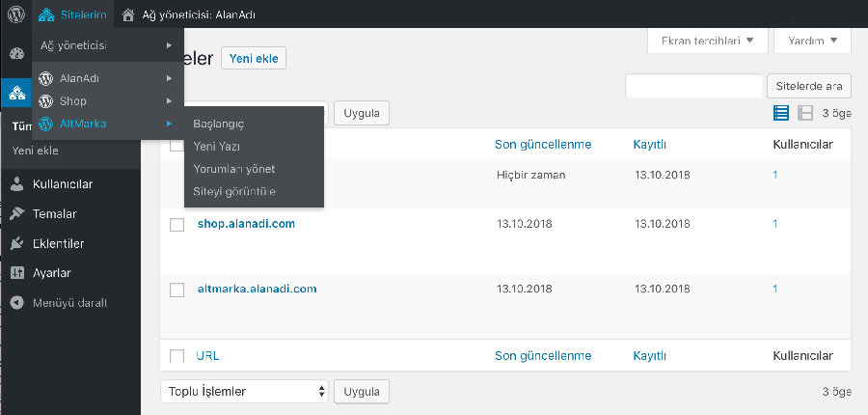Expand the Ekran tercihleri panel
Screen dimensions: 868x415
(x=708, y=41)
